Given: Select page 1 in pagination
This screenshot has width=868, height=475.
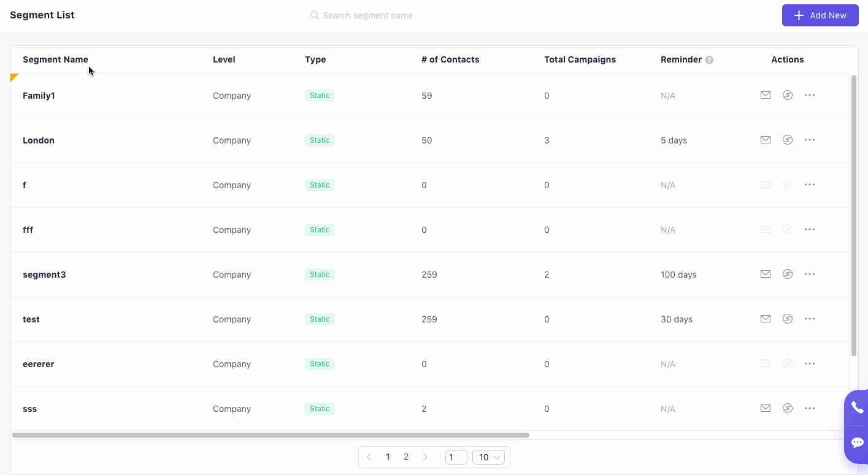Looking at the screenshot, I should [x=388, y=457].
